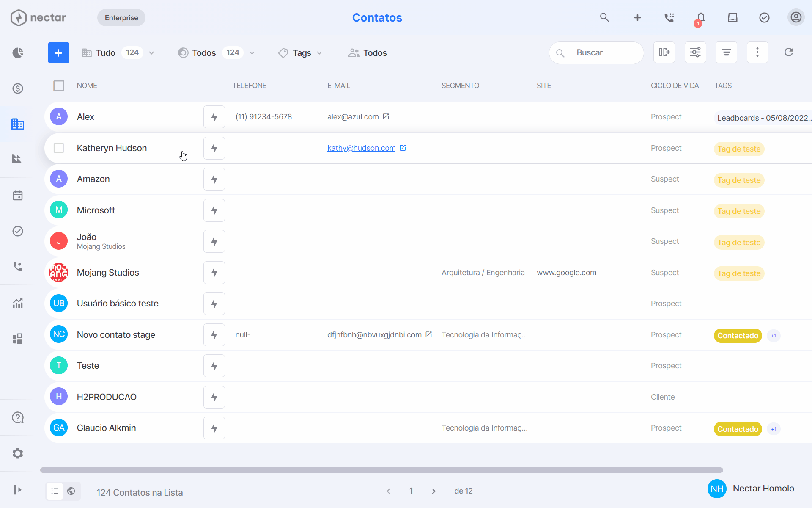812x508 pixels.
Task: Expand the Todos 124 status dropdown
Action: pos(217,52)
